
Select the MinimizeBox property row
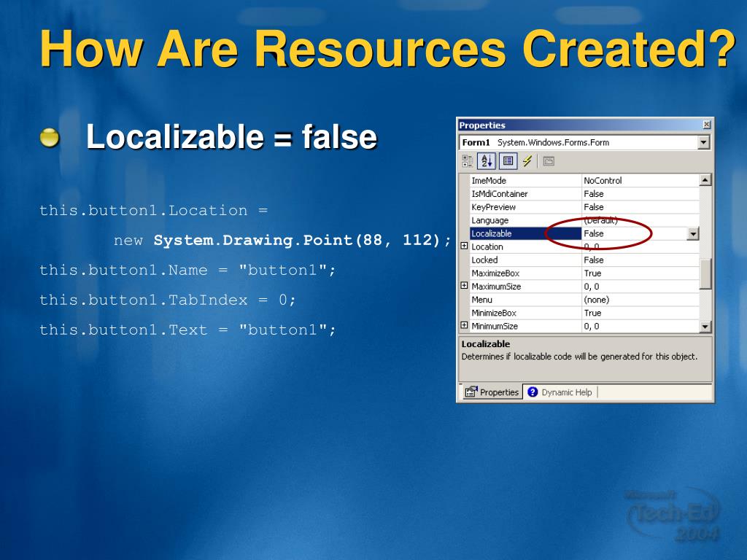coord(584,313)
